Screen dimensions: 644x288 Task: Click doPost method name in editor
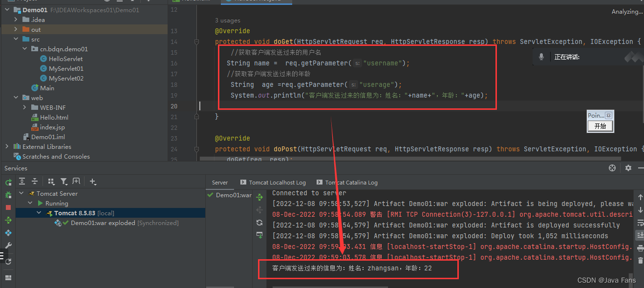click(x=285, y=149)
